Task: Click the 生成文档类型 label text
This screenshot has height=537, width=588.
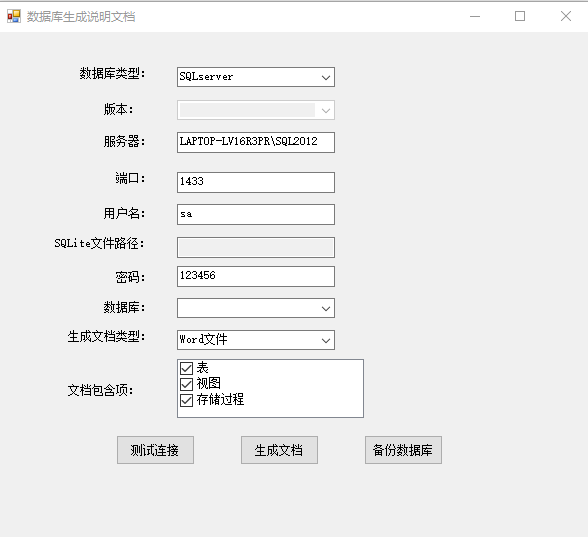Action: [x=106, y=336]
